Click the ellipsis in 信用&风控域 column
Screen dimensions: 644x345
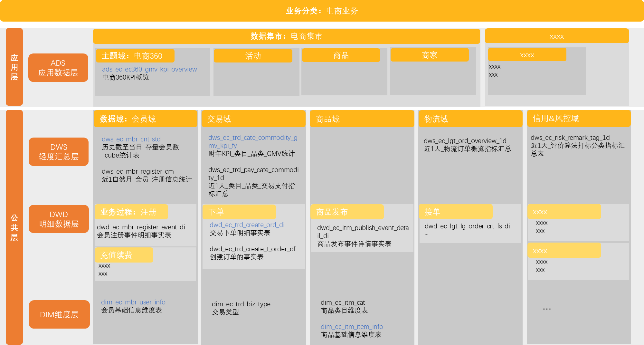coord(547,309)
